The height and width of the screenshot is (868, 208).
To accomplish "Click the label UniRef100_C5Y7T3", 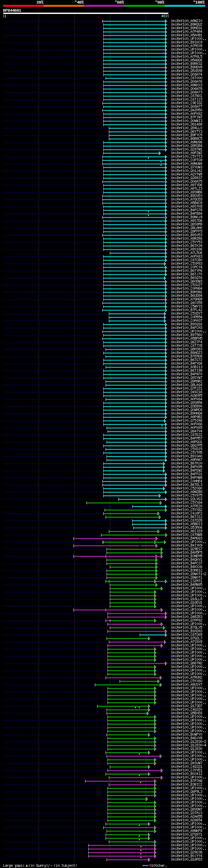I will 187,156.
